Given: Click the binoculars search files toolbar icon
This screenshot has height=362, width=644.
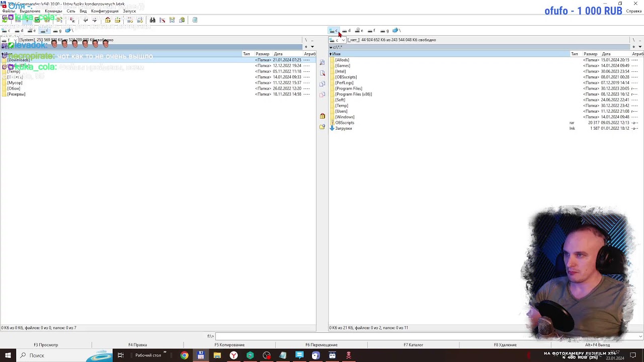Looking at the screenshot, I should click(152, 20).
